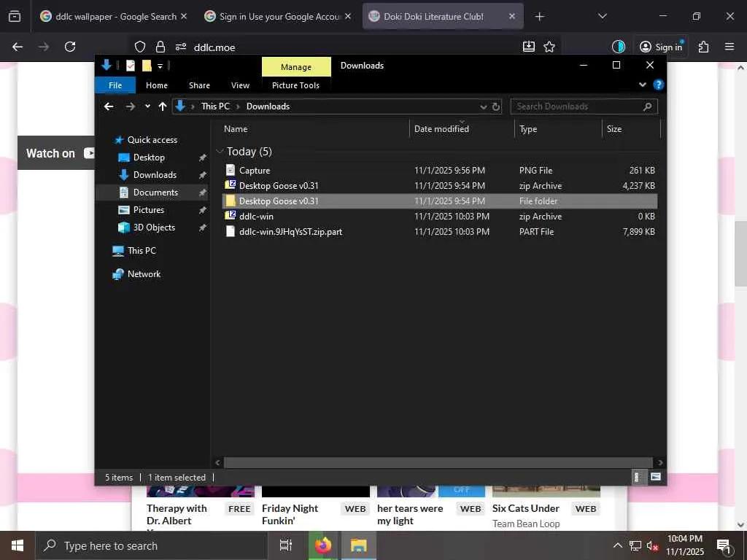Expand address bar previous locations dropdown
This screenshot has width=747, height=560.
pyautogui.click(x=484, y=106)
